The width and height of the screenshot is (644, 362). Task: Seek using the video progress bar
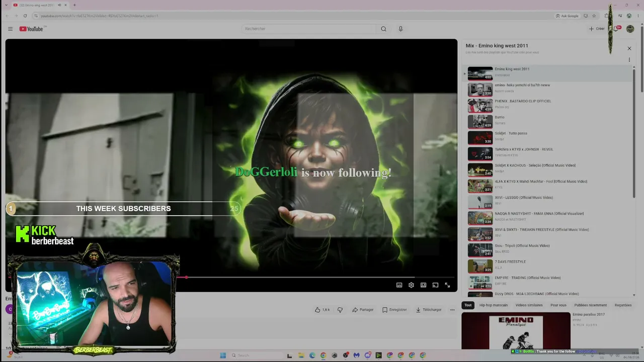click(231, 277)
